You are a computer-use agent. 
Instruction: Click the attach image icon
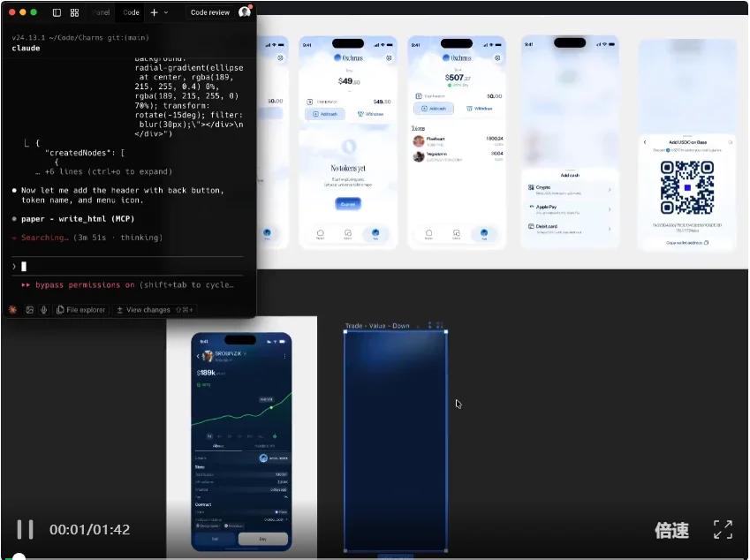pyautogui.click(x=29, y=310)
